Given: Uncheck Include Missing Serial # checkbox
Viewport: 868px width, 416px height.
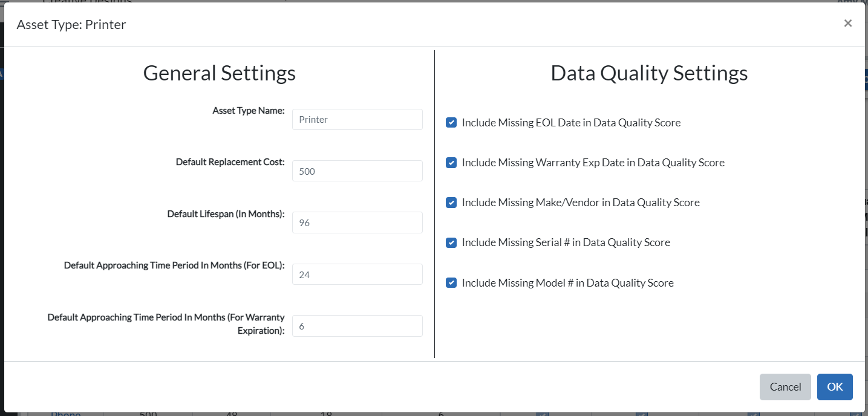Looking at the screenshot, I should coord(451,242).
